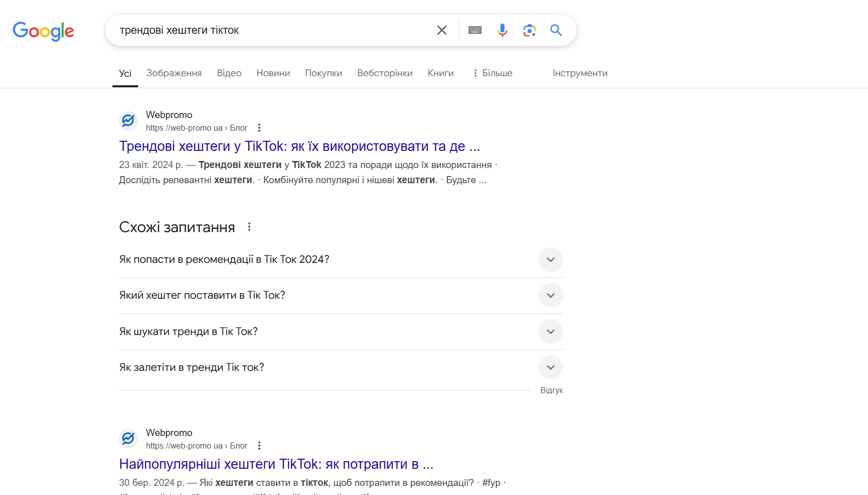Search by image with Lens icon

529,30
